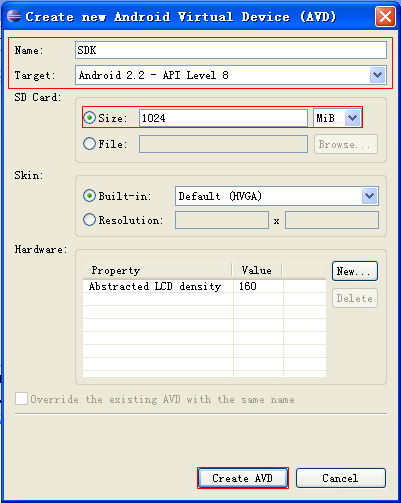This screenshot has height=503, width=401.
Task: Click the greyed-out Browse... button
Action: tap(346, 144)
